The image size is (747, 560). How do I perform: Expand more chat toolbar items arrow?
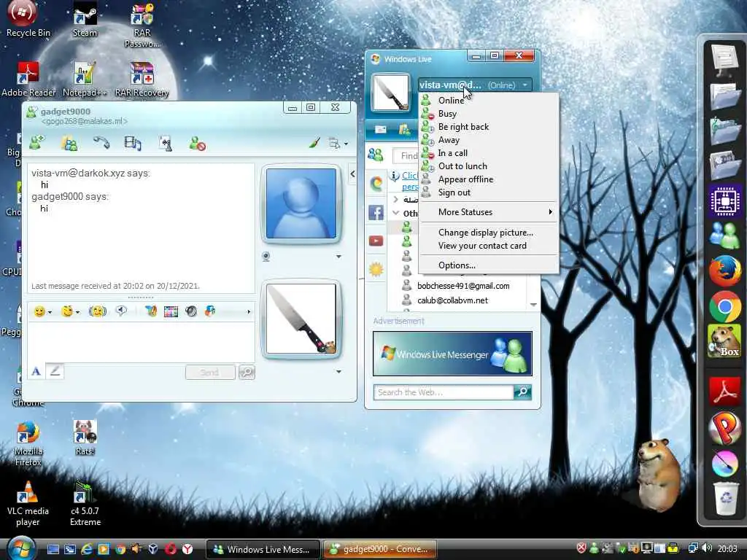248,312
